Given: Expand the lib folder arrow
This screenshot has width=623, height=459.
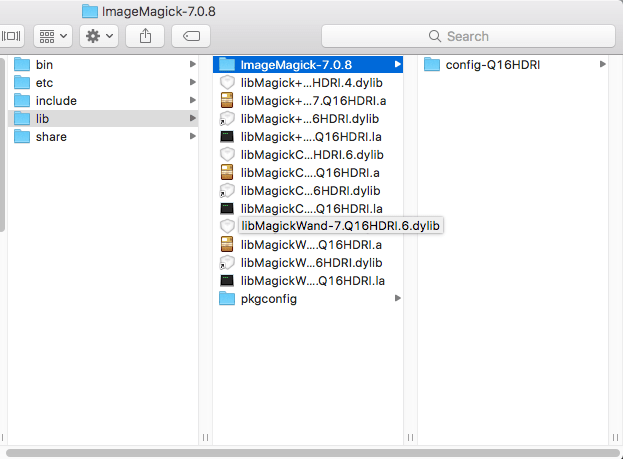Looking at the screenshot, I should pos(193,118).
